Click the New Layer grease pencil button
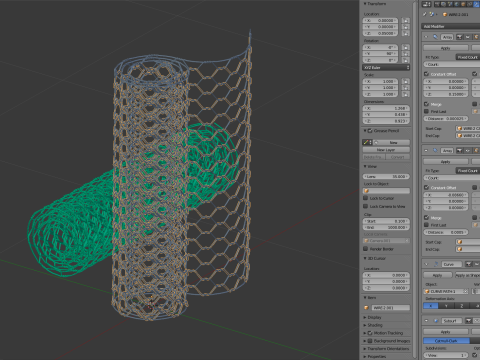Image resolution: width=480 pixels, height=360 pixels. pyautogui.click(x=386, y=150)
